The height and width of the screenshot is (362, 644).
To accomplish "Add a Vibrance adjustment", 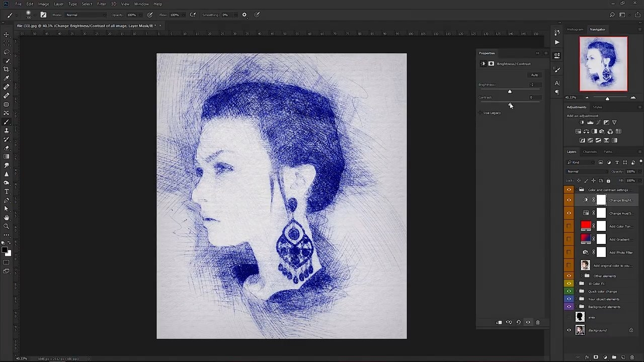I will [614, 122].
